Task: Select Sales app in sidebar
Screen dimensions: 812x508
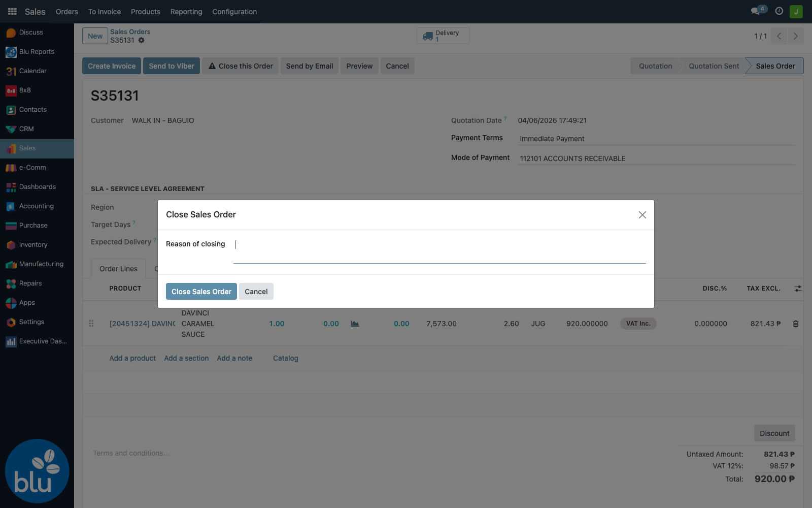Action: point(37,148)
